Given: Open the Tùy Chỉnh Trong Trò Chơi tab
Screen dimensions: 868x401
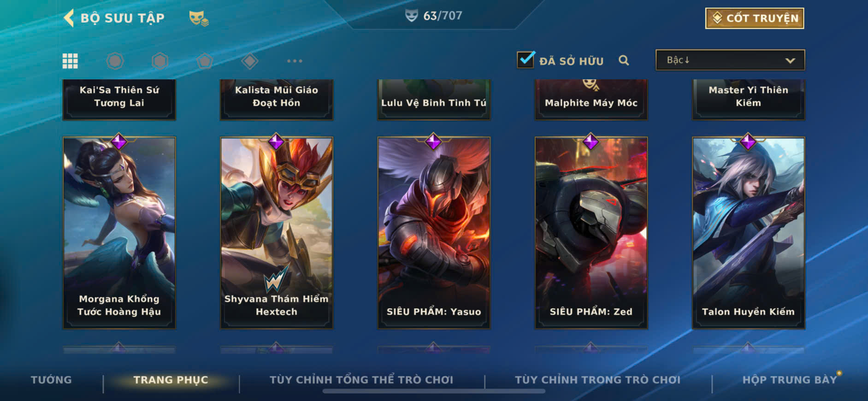Looking at the screenshot, I should tap(597, 380).
